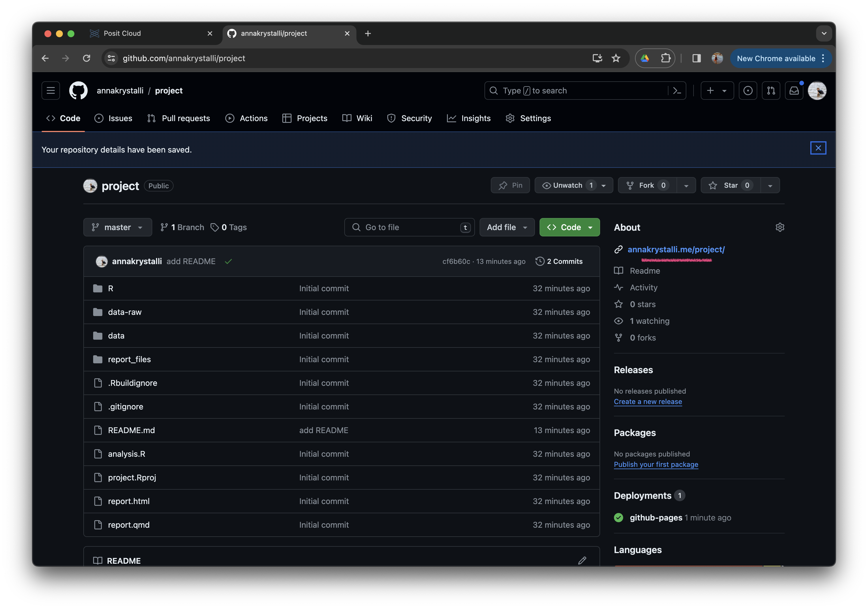Open the Chrome profile avatar
This screenshot has height=609, width=868.
pyautogui.click(x=717, y=58)
